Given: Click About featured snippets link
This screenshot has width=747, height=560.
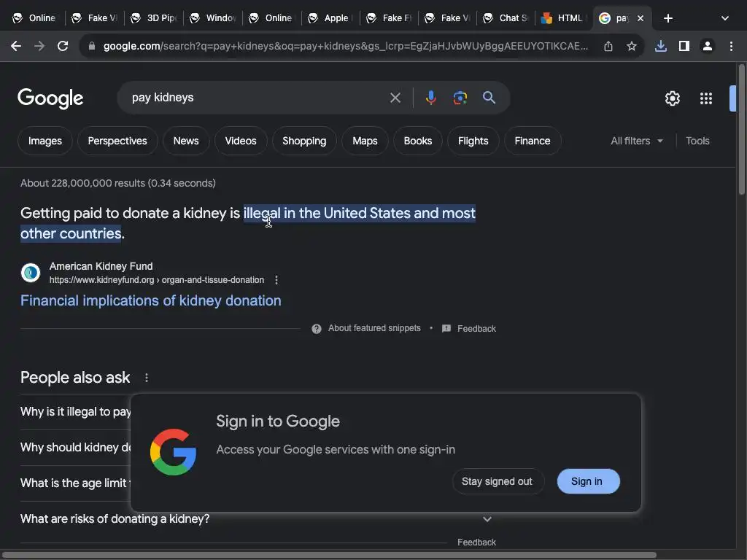Looking at the screenshot, I should point(374,329).
